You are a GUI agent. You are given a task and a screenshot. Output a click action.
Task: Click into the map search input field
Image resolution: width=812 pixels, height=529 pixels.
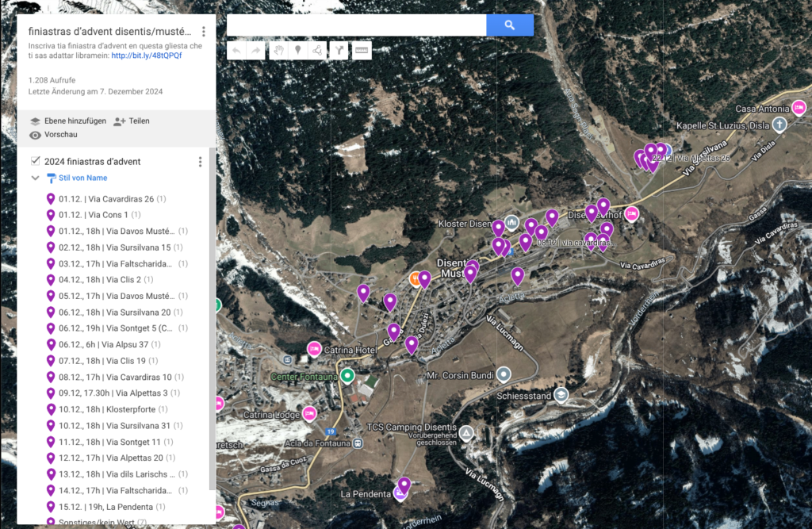pyautogui.click(x=356, y=25)
